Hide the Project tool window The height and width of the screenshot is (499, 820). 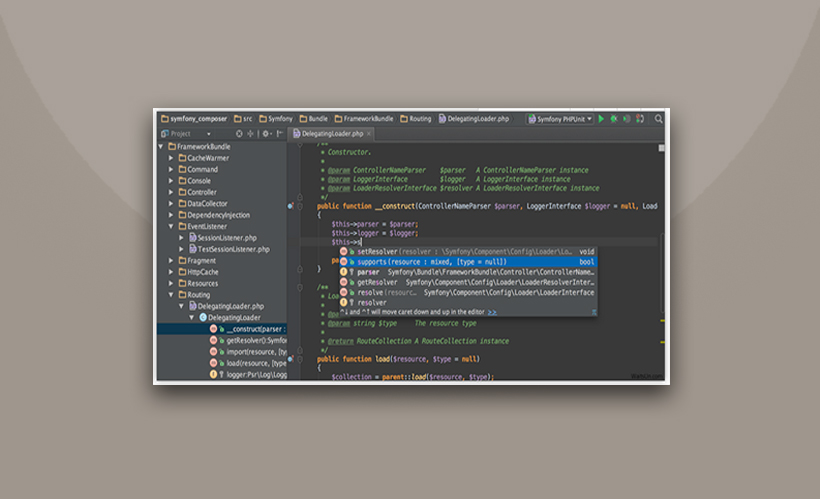pyautogui.click(x=280, y=134)
